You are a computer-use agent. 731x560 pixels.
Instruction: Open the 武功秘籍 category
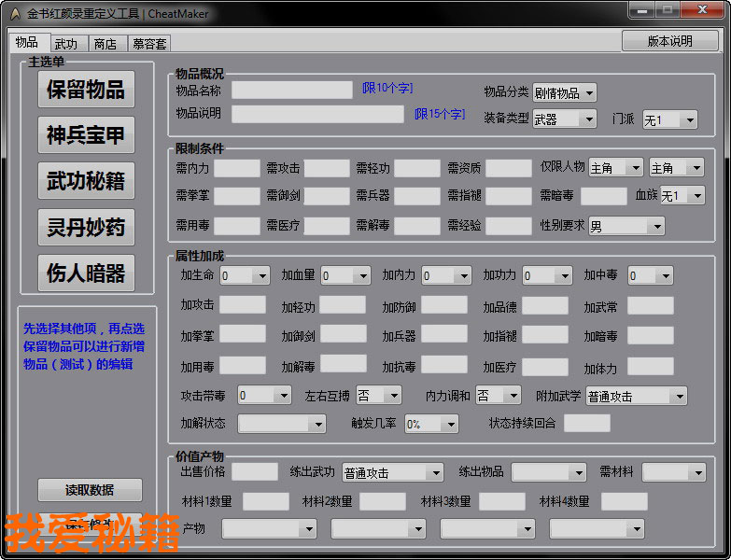pos(86,181)
